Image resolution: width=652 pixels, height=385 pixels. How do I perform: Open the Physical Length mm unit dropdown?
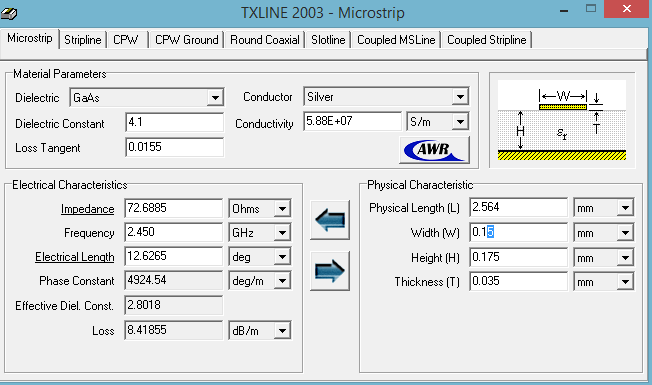[625, 207]
